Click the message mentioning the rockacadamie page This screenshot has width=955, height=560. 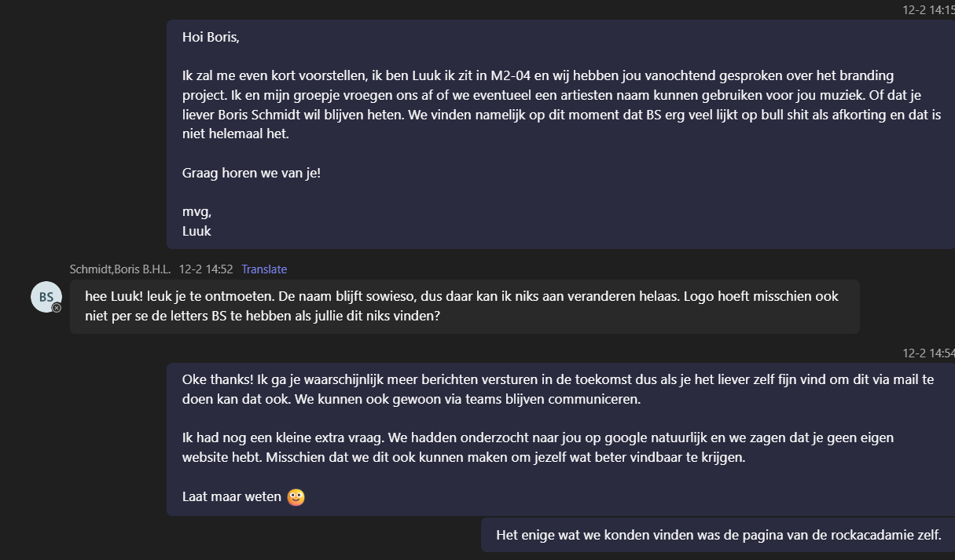(x=717, y=534)
